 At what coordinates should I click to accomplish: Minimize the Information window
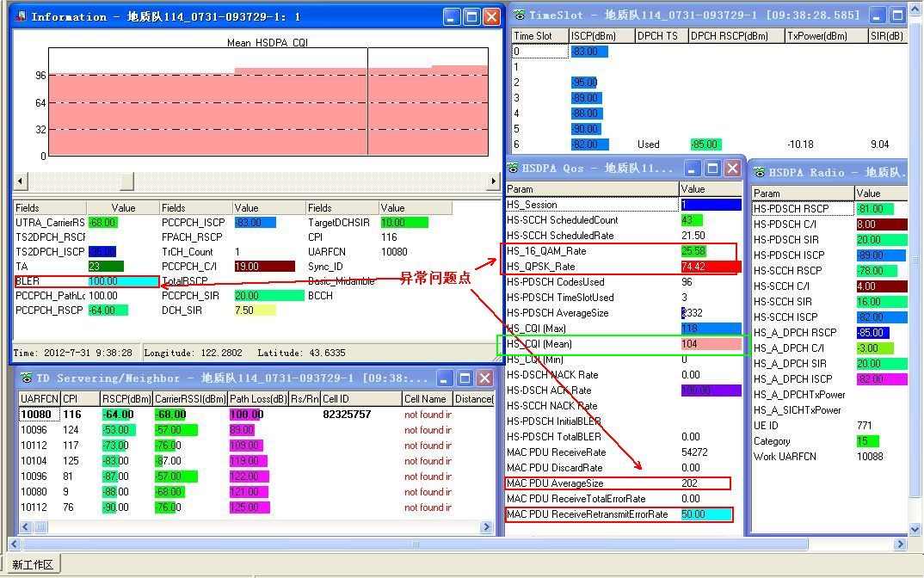click(x=452, y=16)
